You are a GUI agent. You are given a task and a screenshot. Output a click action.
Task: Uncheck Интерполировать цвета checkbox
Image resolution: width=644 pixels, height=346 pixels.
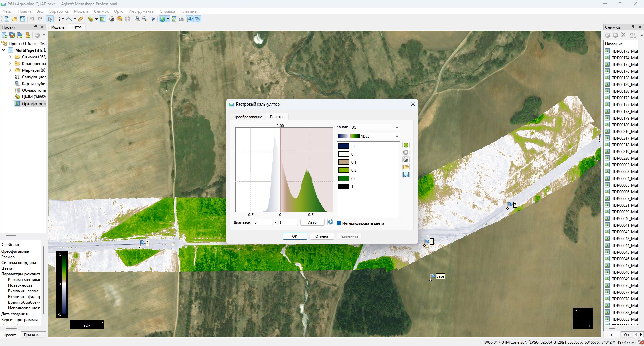pos(339,223)
